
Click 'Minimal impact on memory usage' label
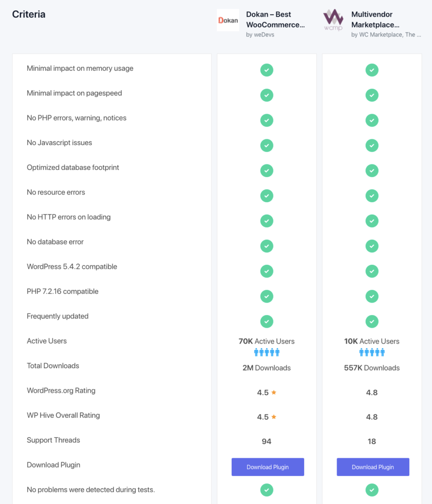click(80, 68)
